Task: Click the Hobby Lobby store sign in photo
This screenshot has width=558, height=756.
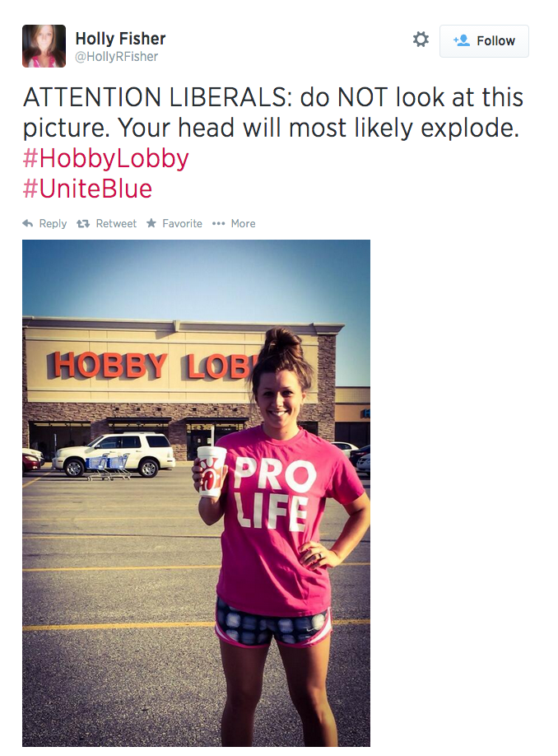Action: tap(151, 365)
